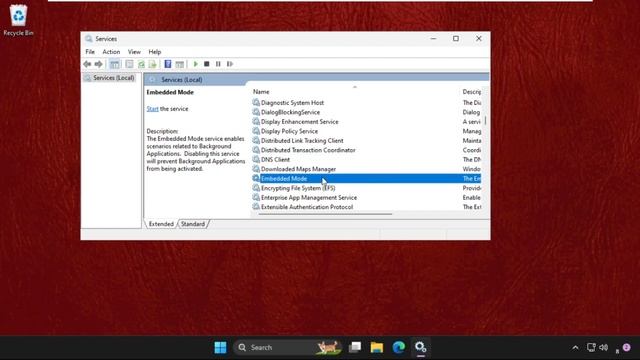
Task: Open the Recycle Bin desktop icon
Action: tap(18, 20)
